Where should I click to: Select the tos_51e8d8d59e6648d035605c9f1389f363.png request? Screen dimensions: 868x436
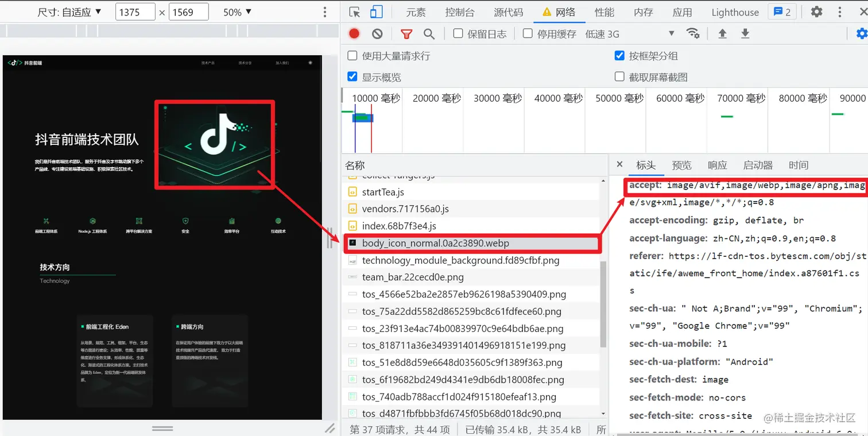[x=471, y=362]
